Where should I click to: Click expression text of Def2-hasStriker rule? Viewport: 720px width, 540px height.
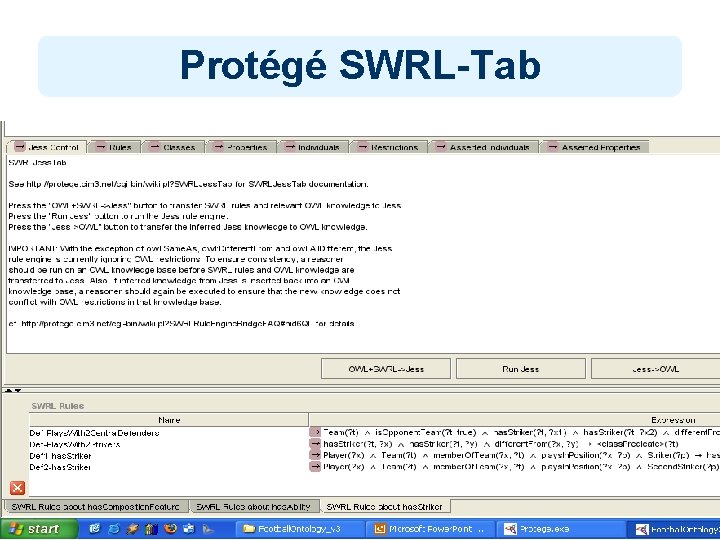(x=521, y=467)
